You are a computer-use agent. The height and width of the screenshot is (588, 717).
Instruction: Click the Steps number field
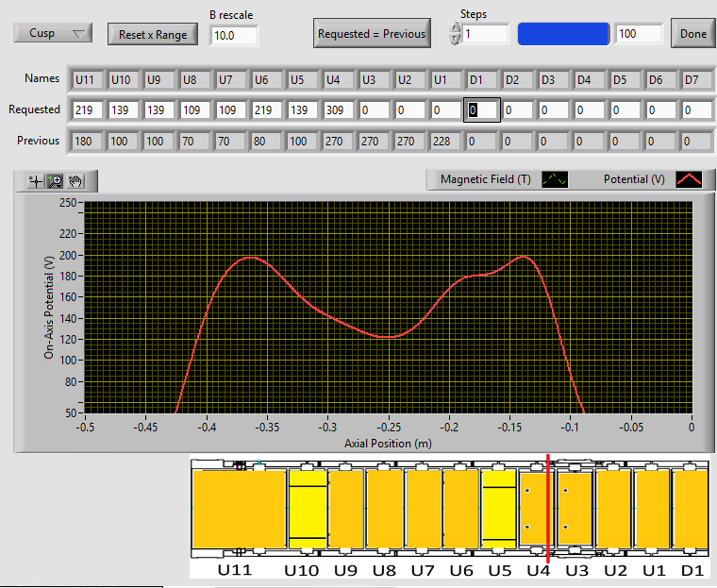[x=485, y=34]
